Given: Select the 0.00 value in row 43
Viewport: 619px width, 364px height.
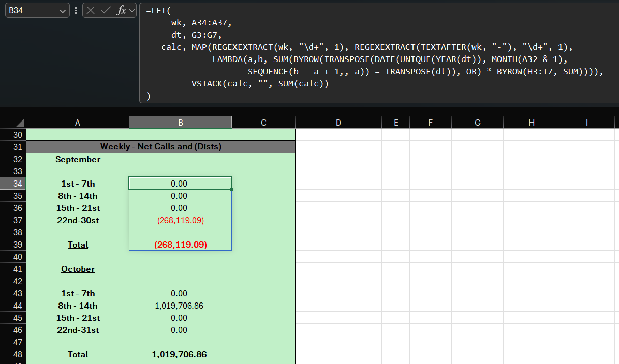Looking at the screenshot, I should 180,293.
